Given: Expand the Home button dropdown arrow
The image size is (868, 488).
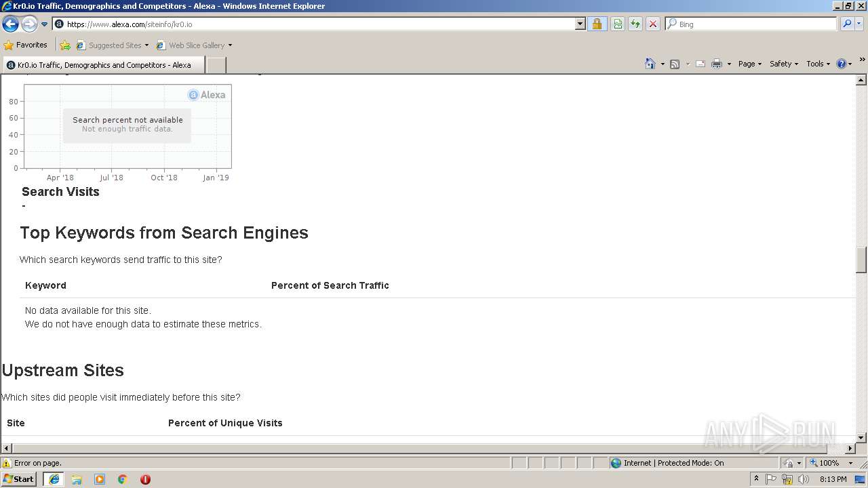Looking at the screenshot, I should 663,64.
